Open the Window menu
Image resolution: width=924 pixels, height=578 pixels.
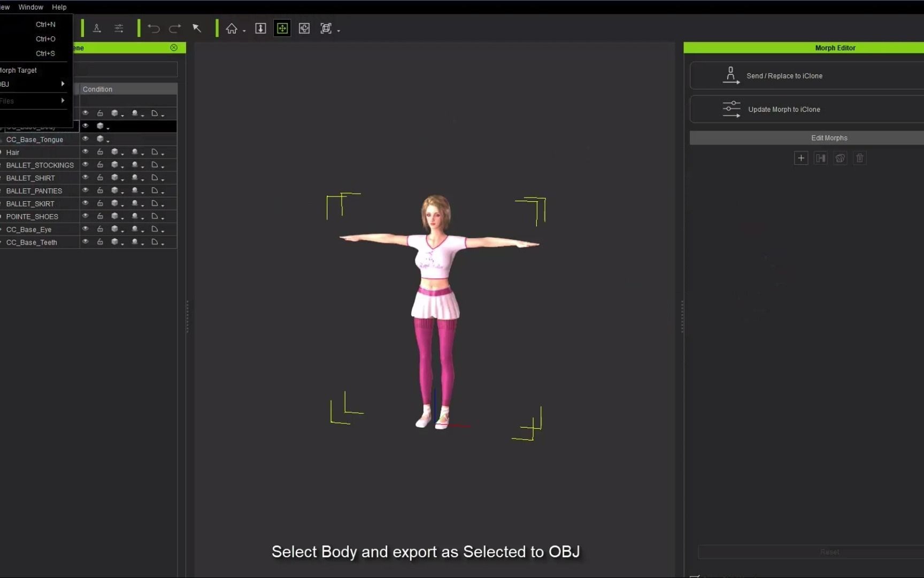pyautogui.click(x=30, y=7)
